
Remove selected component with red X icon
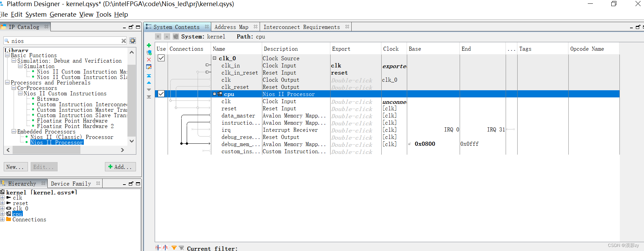pos(149,60)
